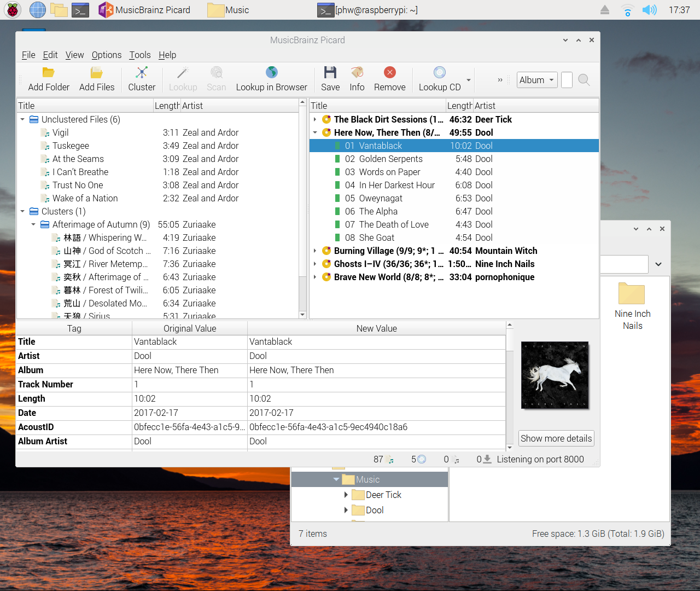This screenshot has height=591, width=700.
Task: Sort left pane by Artist column header
Action: click(240, 106)
